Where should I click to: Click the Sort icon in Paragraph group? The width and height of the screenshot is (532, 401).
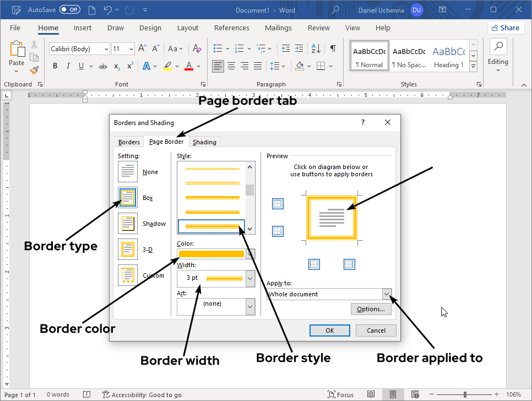(x=315, y=48)
